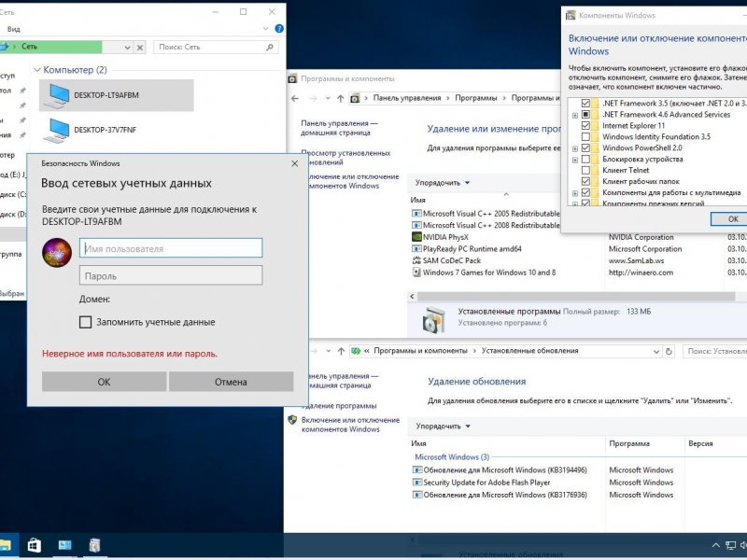Open address history dropdown in Сеть window
747x560 pixels.
tap(127, 48)
